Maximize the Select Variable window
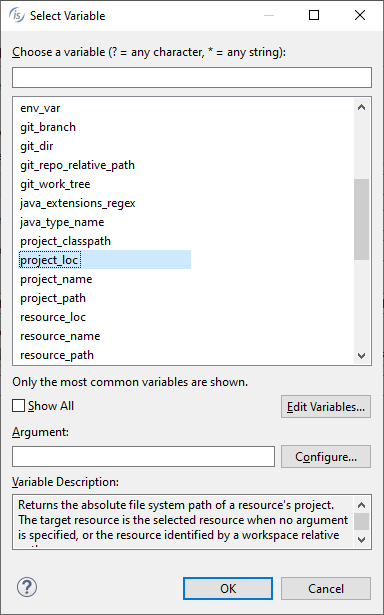Screen dimensions: 384x615 click(314, 15)
